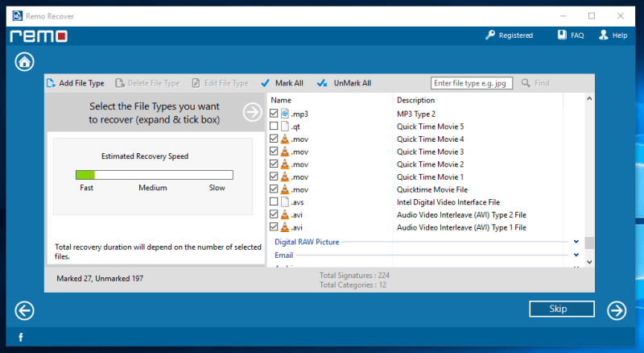This screenshot has width=644, height=353.
Task: Click the .avs file icon
Action: click(285, 202)
